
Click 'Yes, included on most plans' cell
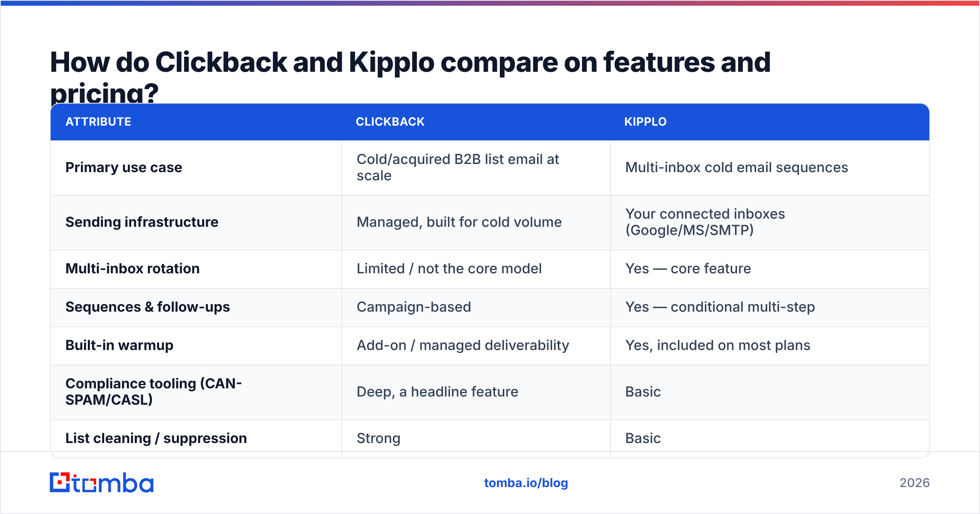click(x=717, y=345)
